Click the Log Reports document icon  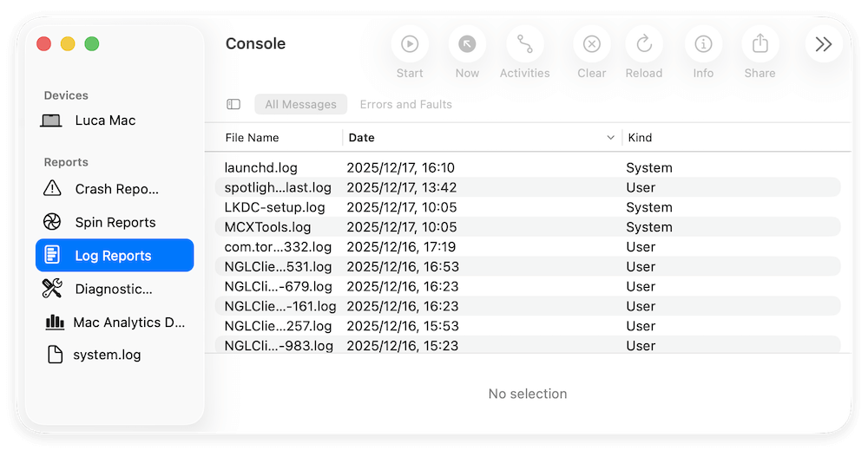(x=52, y=255)
